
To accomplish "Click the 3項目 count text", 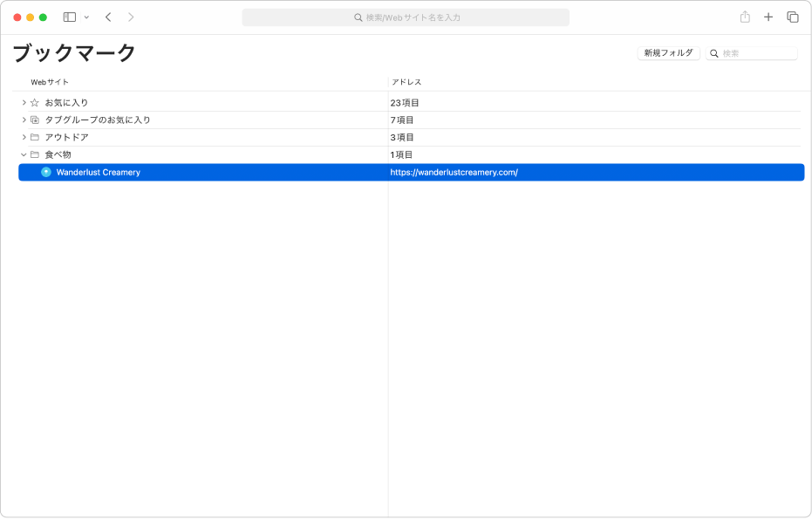I will point(402,137).
